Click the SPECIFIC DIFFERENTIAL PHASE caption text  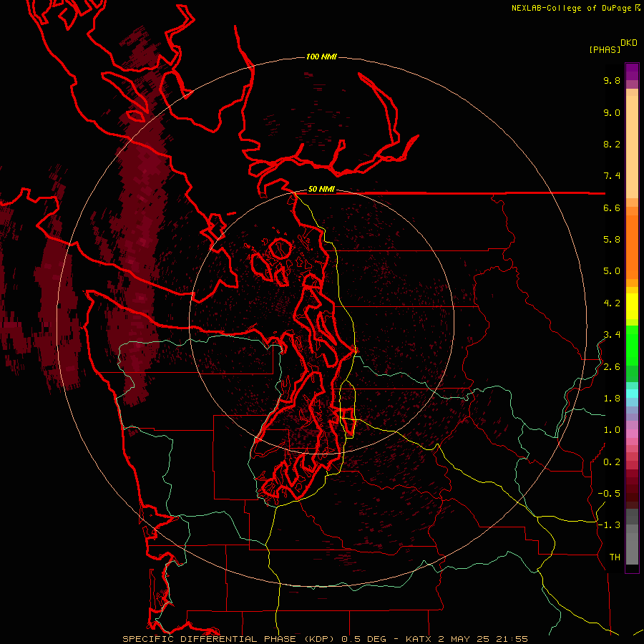pyautogui.click(x=209, y=639)
